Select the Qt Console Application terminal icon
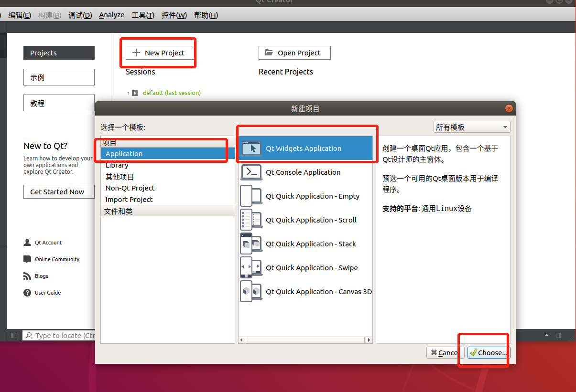Viewport: 576px width, 392px height. (251, 172)
